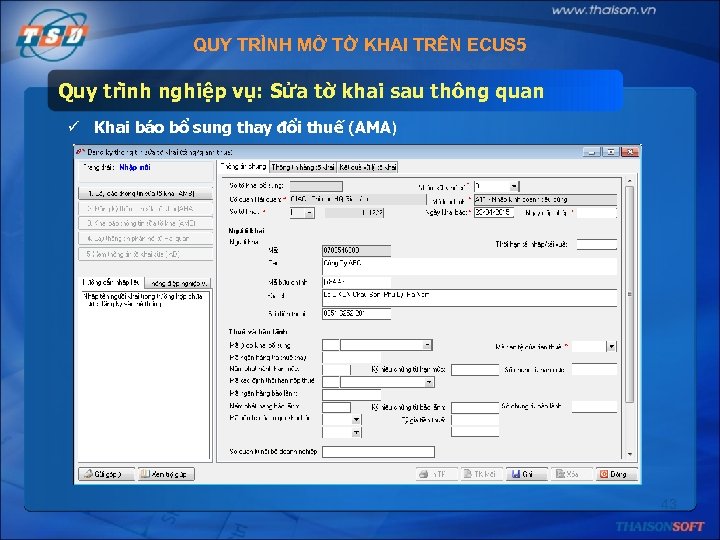
Task: Click the 'Nhập mới' status text
Action: pyautogui.click(x=135, y=168)
